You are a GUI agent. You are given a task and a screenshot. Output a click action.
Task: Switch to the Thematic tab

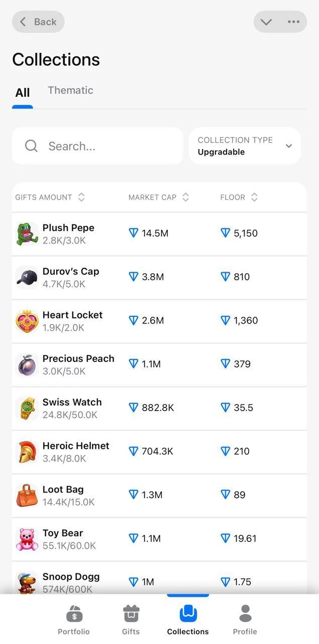[70, 90]
